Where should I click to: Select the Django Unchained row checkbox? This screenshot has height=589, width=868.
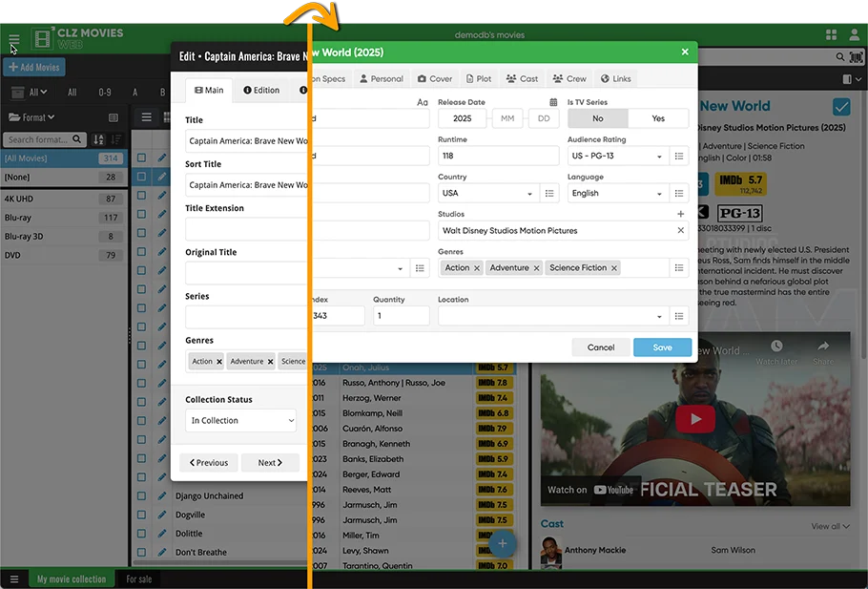click(x=142, y=495)
